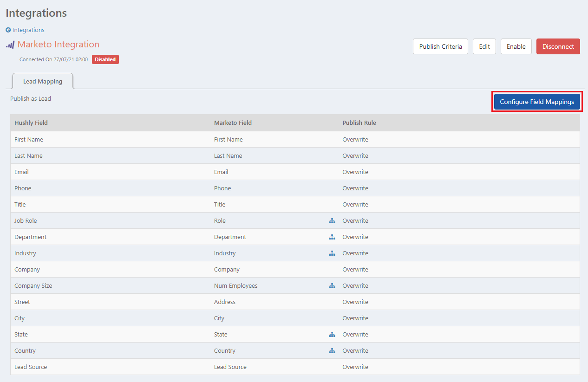Click the Integrations page title
The image size is (588, 382).
tap(36, 13)
